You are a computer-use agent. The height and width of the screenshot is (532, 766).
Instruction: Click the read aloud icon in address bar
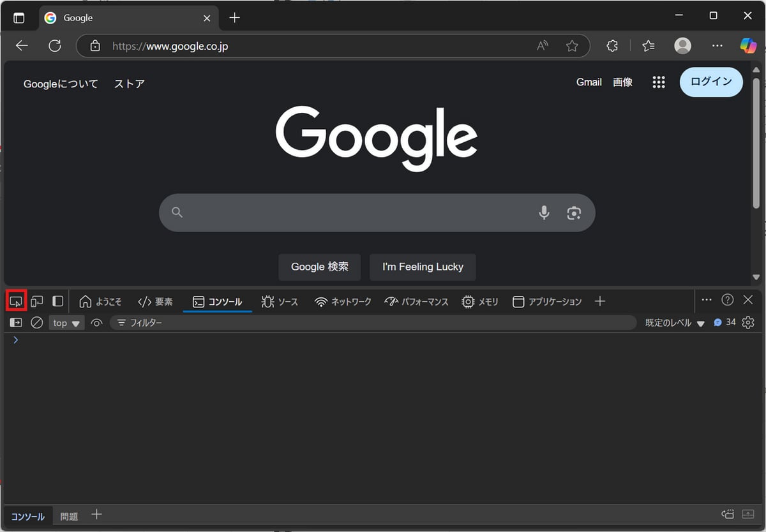point(543,46)
